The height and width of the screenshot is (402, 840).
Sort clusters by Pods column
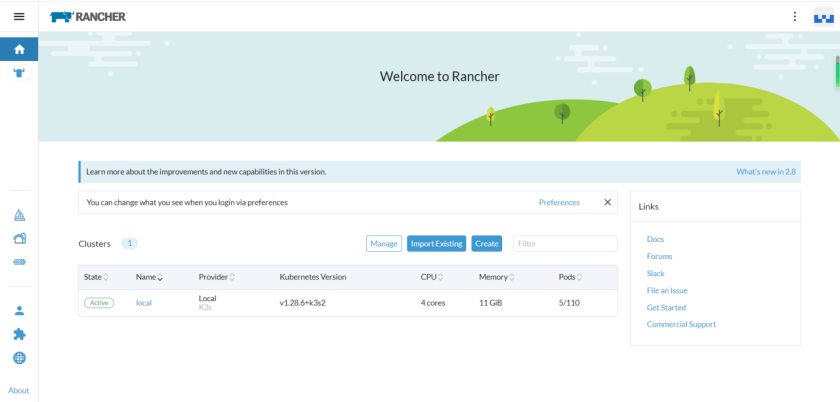click(x=571, y=277)
